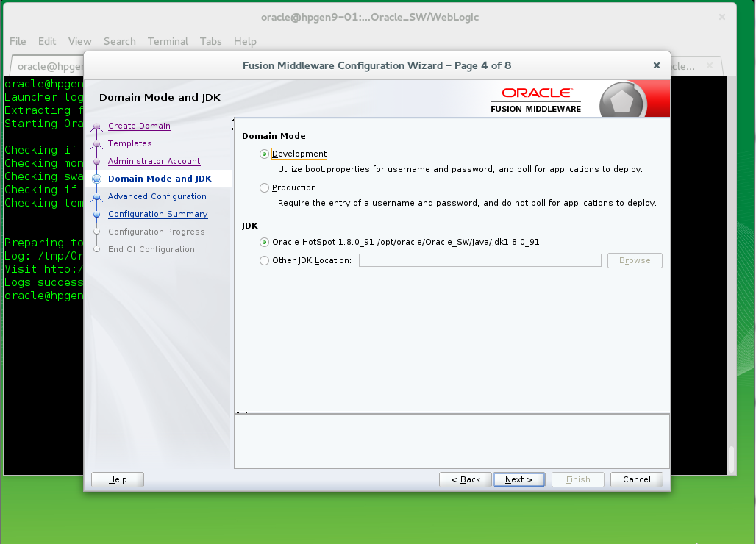Select the Production domain mode
The image size is (756, 544).
tap(263, 187)
